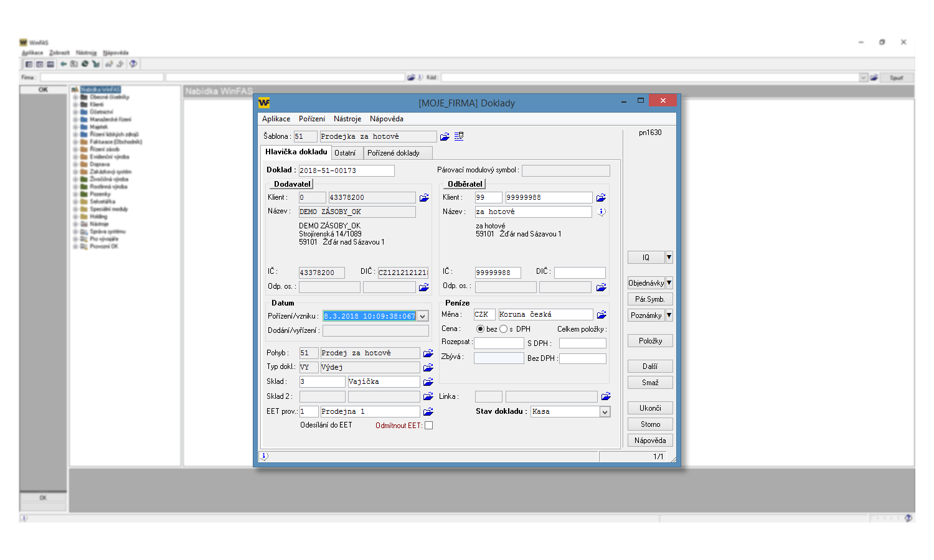Image resolution: width=934 pixels, height=560 pixels.
Task: Click the folder icon next to WinFAS Firma field
Action: pyautogui.click(x=411, y=78)
